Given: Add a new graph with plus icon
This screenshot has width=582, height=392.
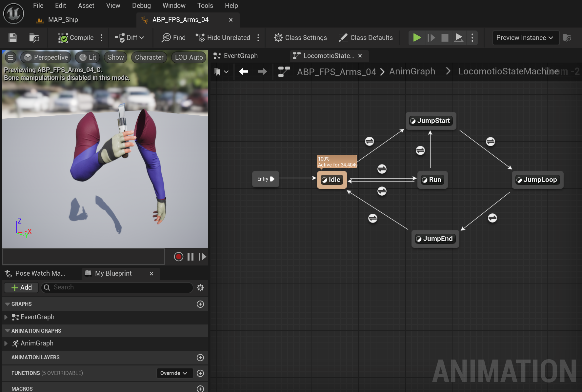Looking at the screenshot, I should tap(200, 304).
